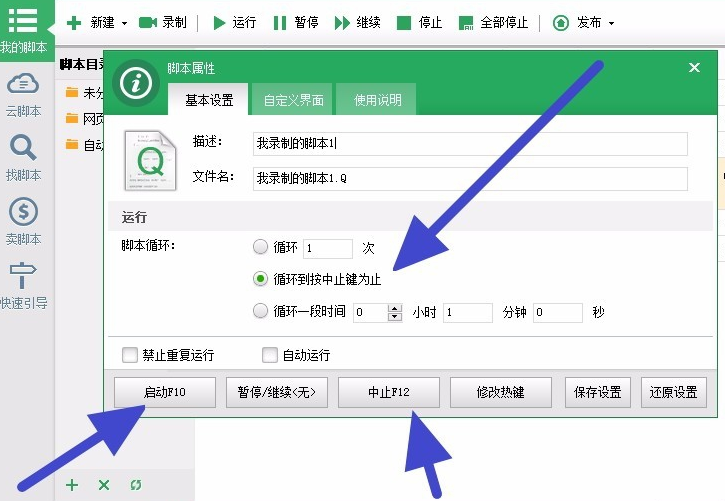Viewport: 725px width, 501px height.
Task: Click the 修改热键 button
Action: [500, 393]
